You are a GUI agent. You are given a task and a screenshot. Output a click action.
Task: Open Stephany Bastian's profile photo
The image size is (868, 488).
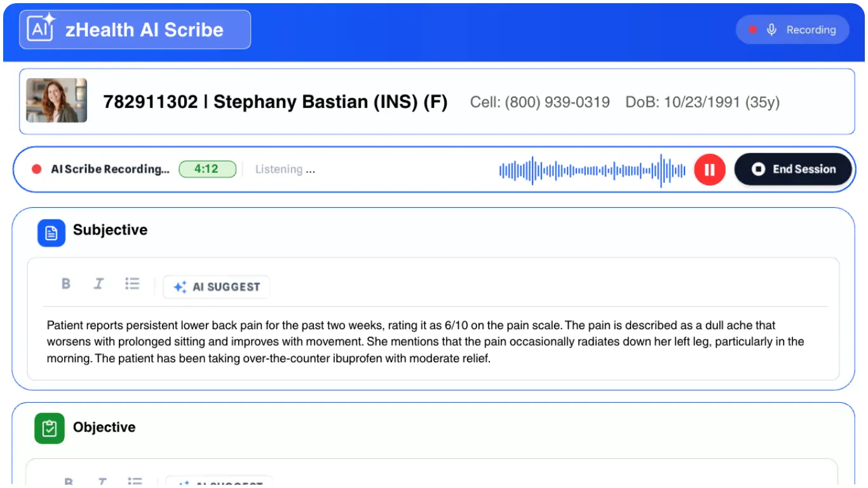(57, 100)
